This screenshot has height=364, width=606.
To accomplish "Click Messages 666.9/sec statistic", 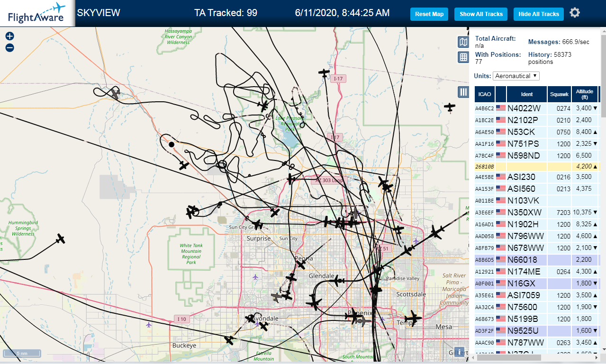I will pyautogui.click(x=559, y=42).
